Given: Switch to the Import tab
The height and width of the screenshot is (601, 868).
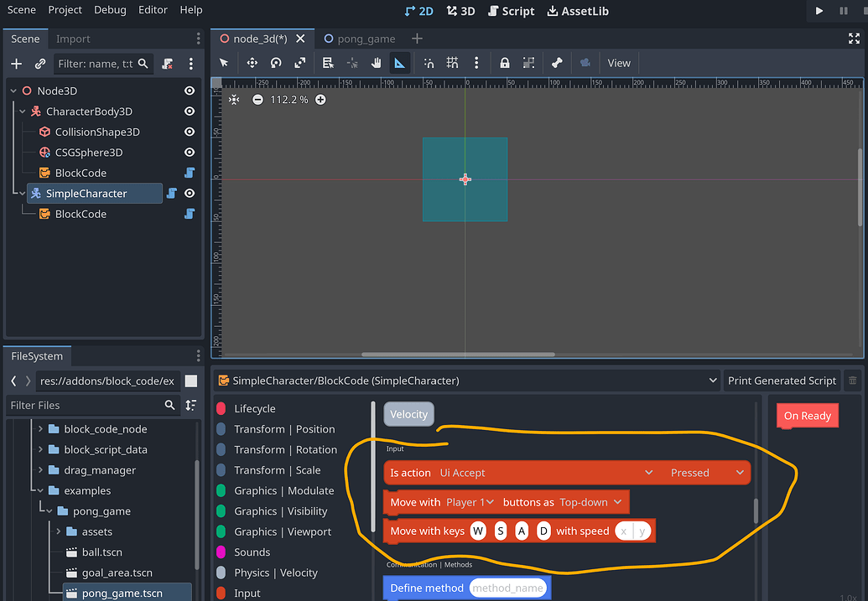Looking at the screenshot, I should pyautogui.click(x=72, y=39).
